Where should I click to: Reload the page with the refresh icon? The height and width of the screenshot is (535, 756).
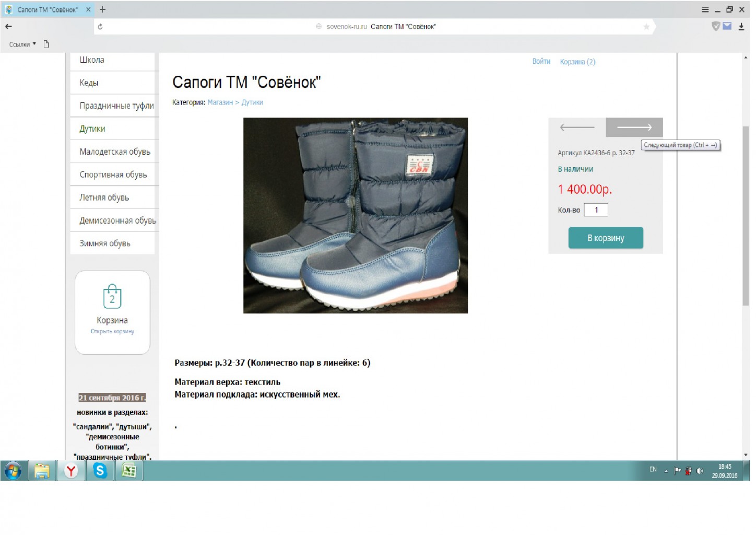click(x=100, y=27)
